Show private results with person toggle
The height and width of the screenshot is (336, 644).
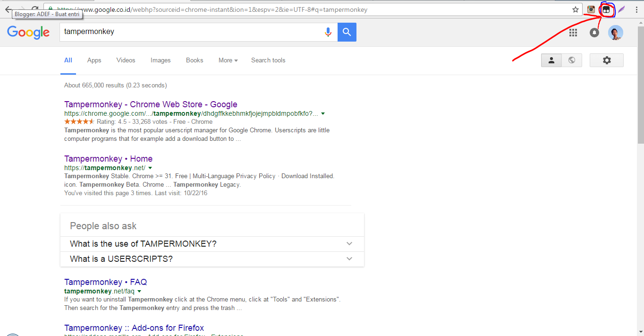[x=551, y=60]
